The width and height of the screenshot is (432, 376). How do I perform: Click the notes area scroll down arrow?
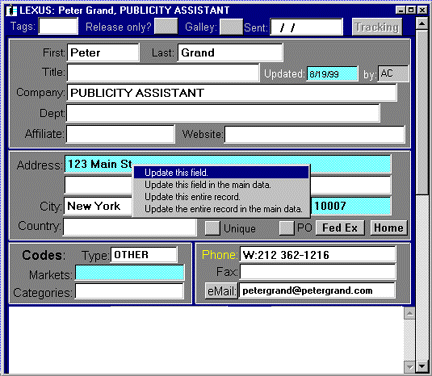(409, 367)
